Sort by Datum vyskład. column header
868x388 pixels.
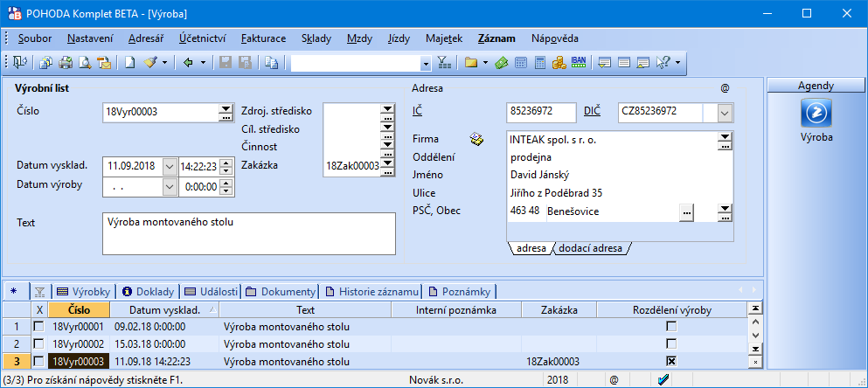point(164,310)
